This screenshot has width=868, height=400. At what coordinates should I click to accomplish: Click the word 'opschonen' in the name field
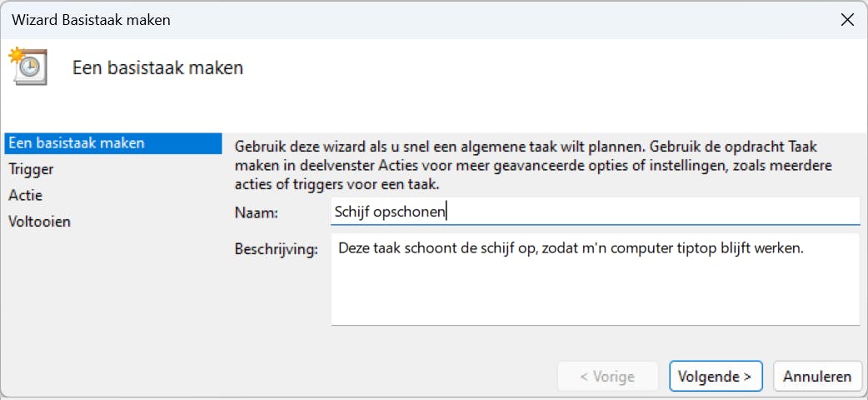coord(410,212)
